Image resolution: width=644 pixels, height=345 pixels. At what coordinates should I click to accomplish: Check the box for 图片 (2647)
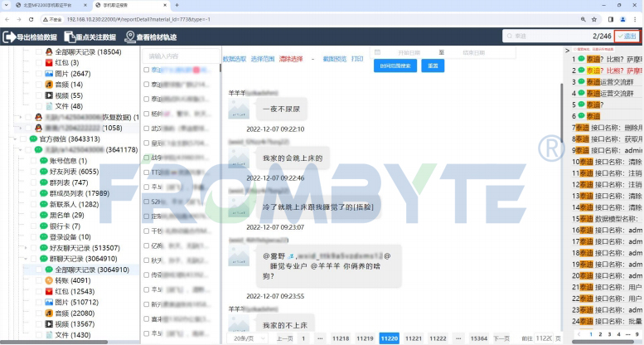coord(39,74)
